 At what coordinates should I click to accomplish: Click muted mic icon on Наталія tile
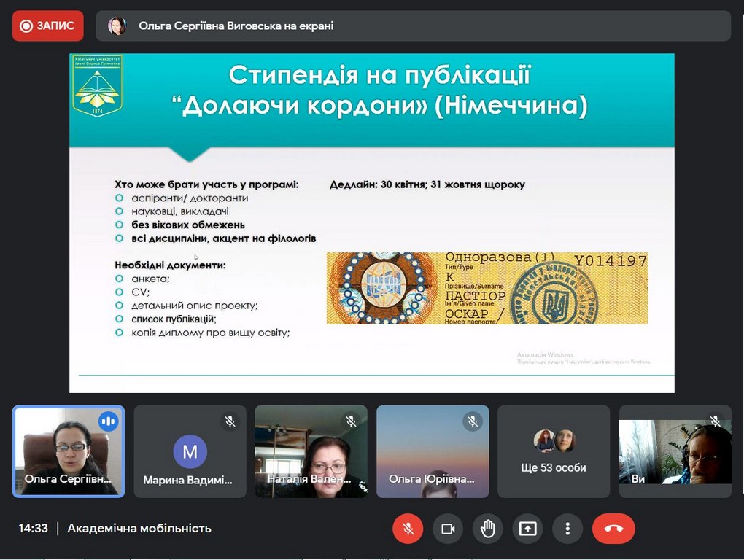pyautogui.click(x=351, y=421)
